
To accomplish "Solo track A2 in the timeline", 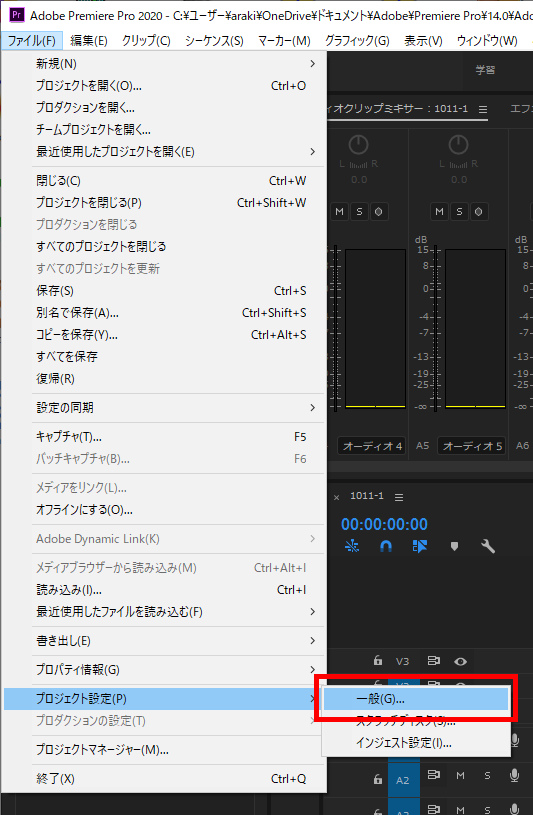I will tap(487, 775).
